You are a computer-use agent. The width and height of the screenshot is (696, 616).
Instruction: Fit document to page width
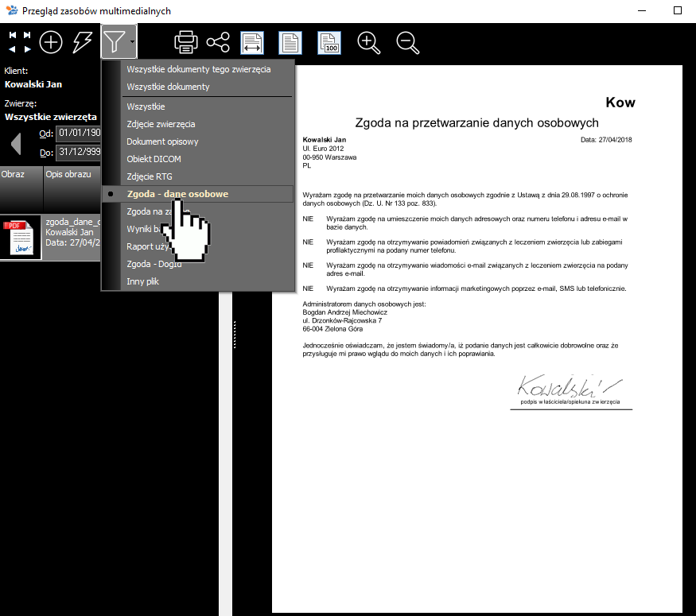click(252, 43)
